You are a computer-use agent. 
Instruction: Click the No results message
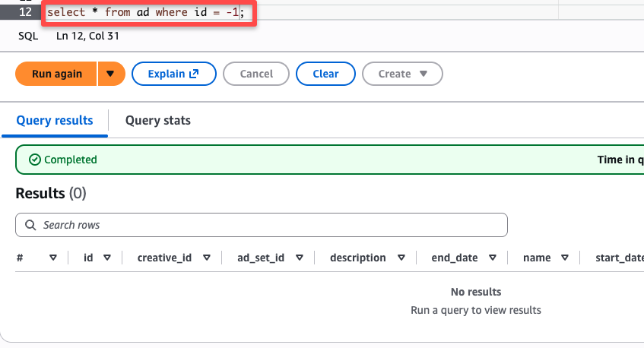[476, 292]
